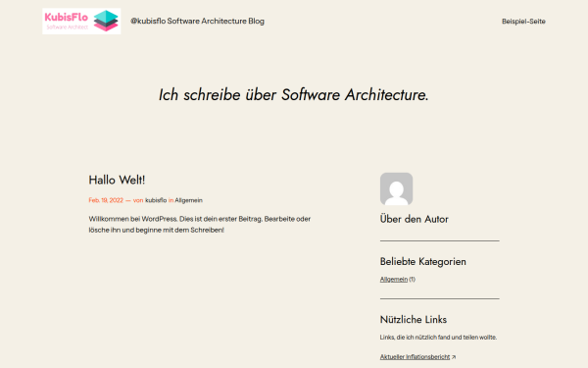Click the pink KubisFlo text in logo
588x368 pixels.
point(67,17)
